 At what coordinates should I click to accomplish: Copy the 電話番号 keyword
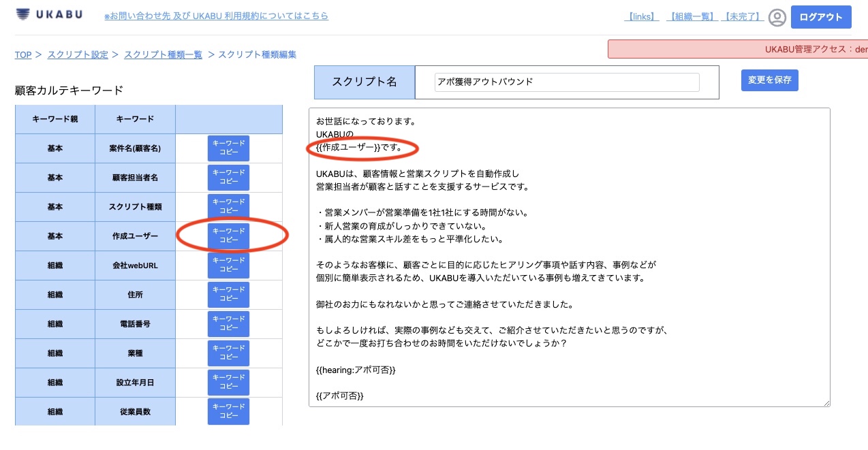[x=228, y=324]
